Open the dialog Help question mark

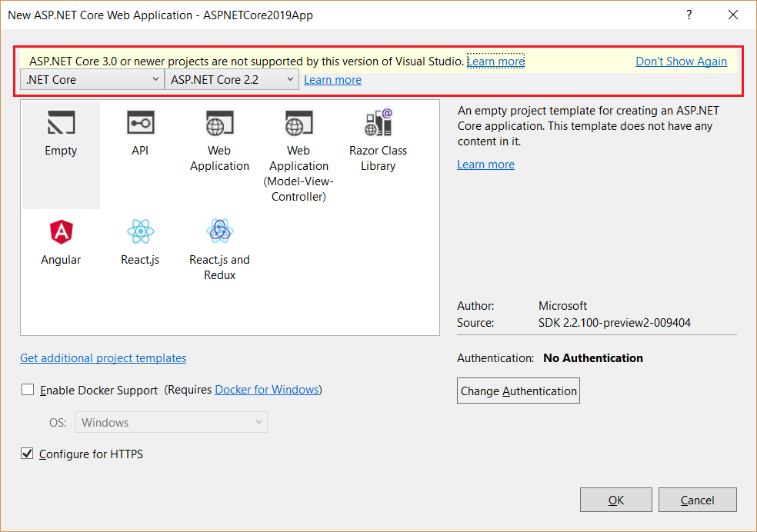pyautogui.click(x=689, y=15)
